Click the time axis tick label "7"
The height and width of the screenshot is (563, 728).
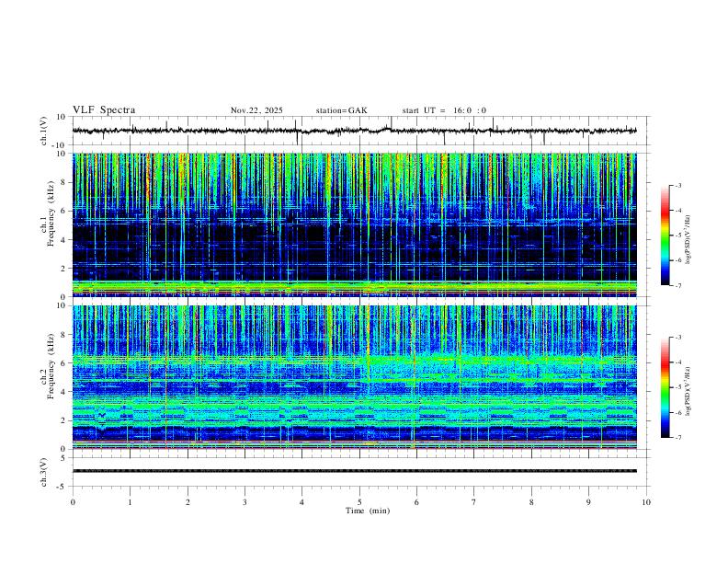[474, 502]
